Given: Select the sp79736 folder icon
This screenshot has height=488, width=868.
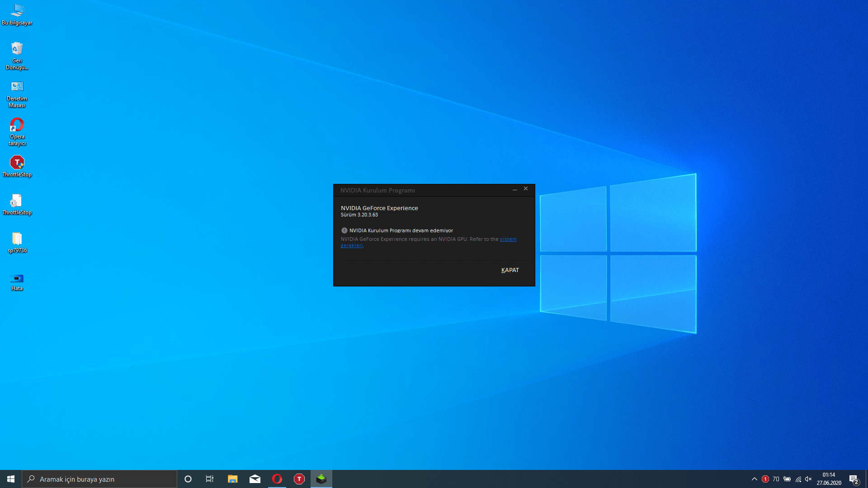Looking at the screenshot, I should (x=17, y=242).
